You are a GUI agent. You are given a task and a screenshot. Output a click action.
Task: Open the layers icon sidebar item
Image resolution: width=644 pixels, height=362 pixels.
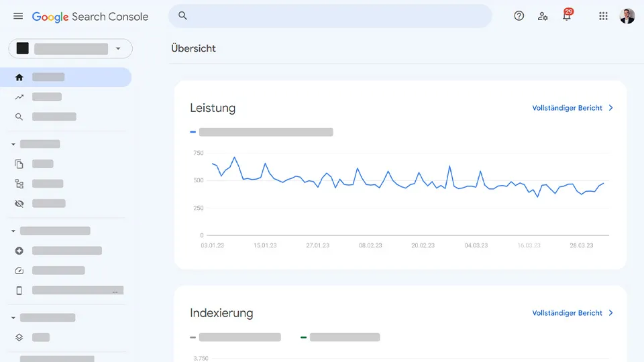coord(19,337)
